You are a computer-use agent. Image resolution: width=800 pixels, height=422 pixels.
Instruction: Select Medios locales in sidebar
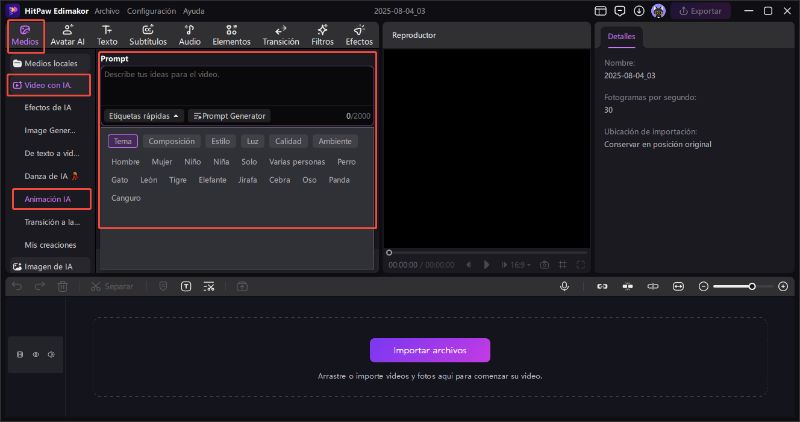pos(49,63)
